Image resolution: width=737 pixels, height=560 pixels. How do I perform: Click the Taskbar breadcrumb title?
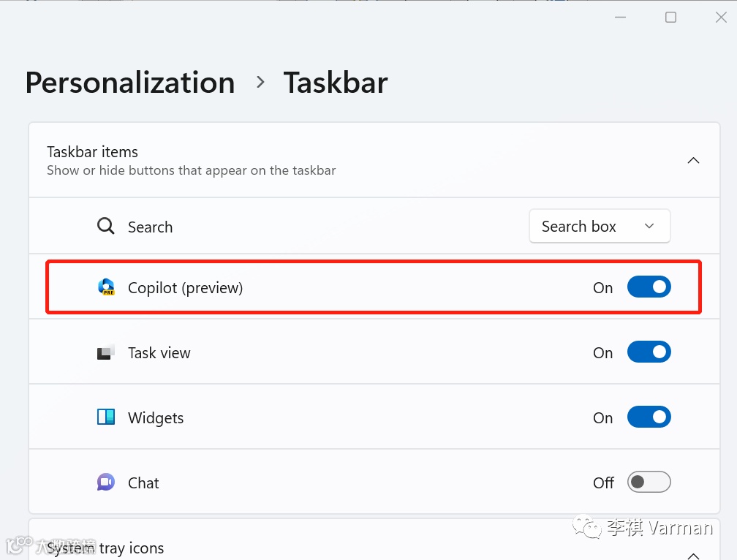point(336,83)
